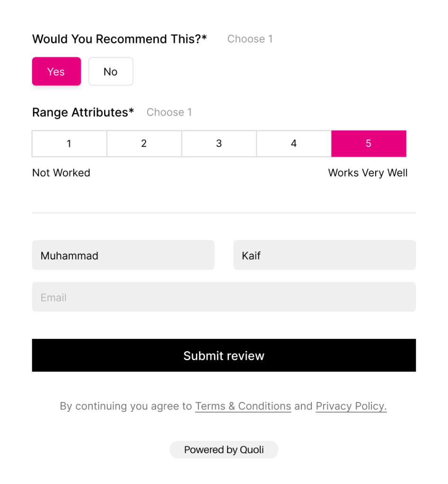Select the highlighted rating 5 option
Viewport: 448px width, 484px height.
[369, 143]
